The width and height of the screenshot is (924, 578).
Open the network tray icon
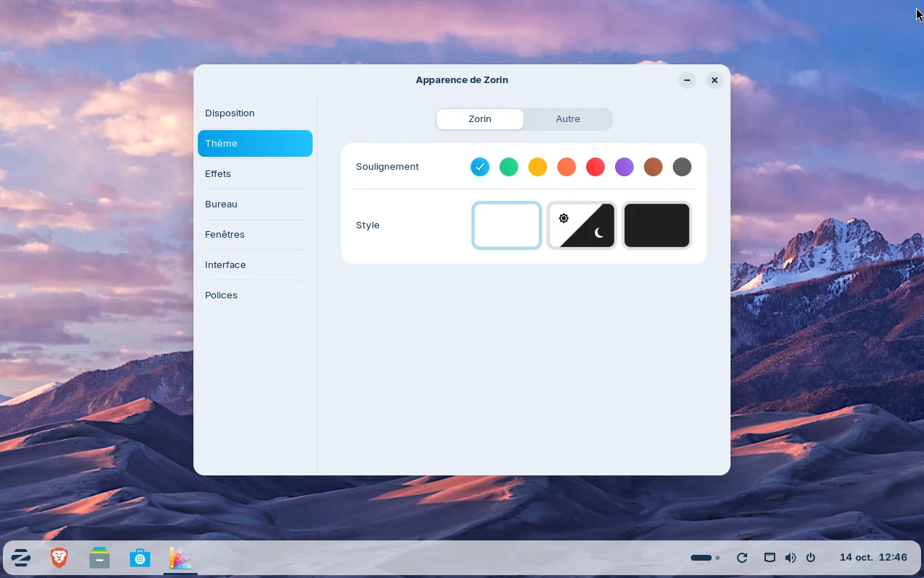770,558
